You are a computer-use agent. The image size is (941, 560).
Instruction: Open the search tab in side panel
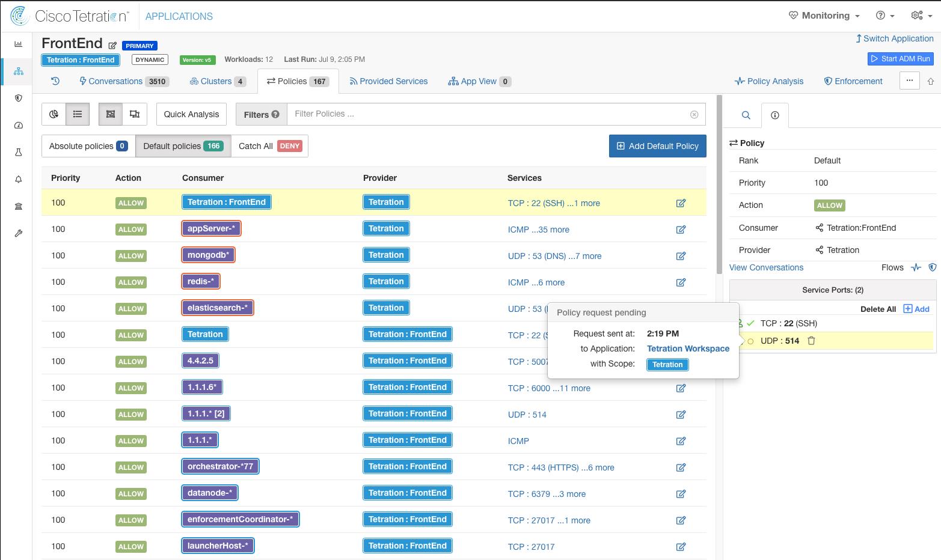[746, 115]
